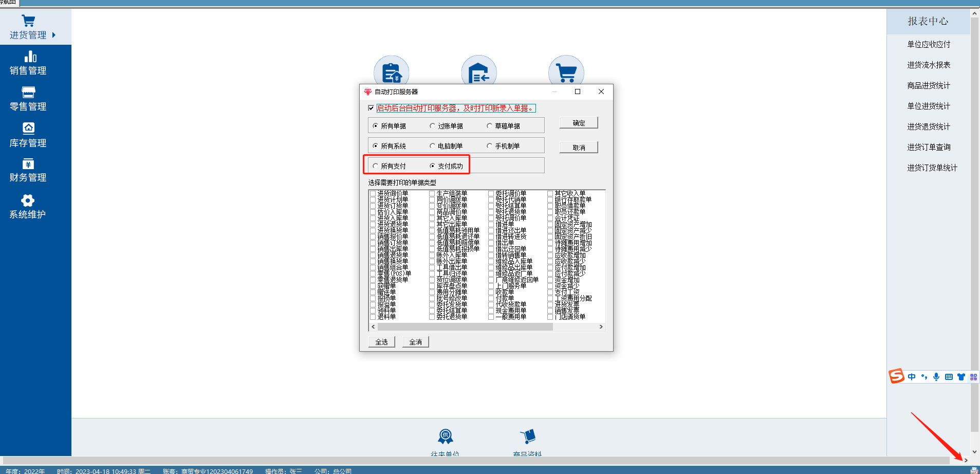980x474 pixels.
Task: Click 自动打印服务器 dialog title icon
Action: pos(367,92)
